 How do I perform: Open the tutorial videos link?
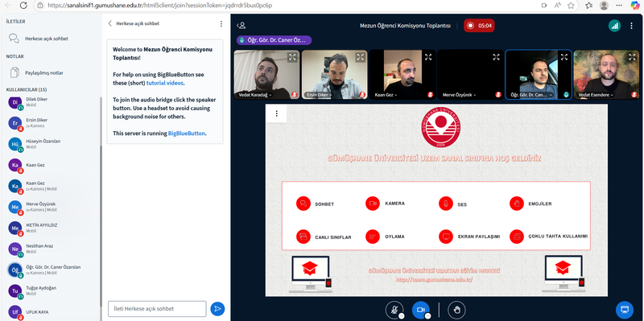coord(165,83)
